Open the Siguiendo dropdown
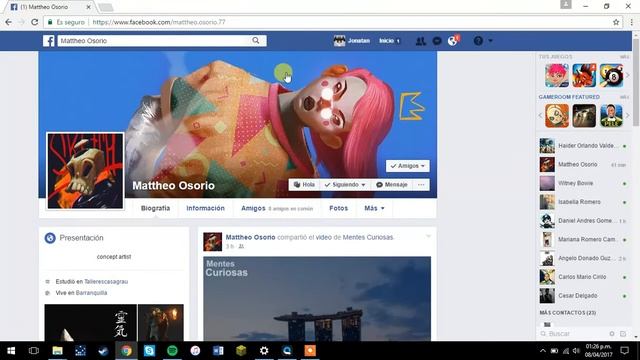 tap(345, 184)
